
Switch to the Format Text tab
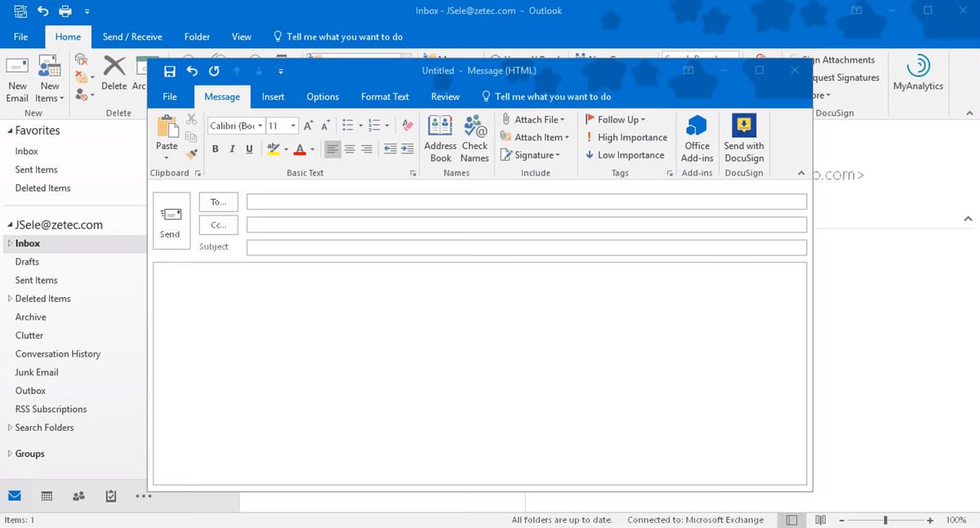(x=385, y=96)
